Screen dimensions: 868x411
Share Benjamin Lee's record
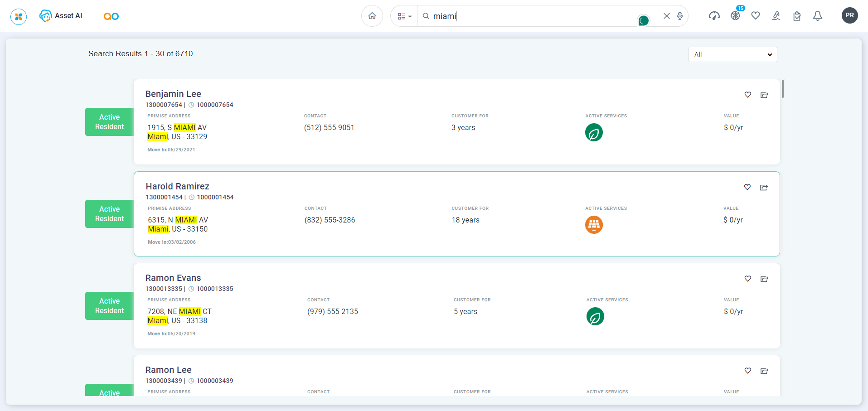[x=764, y=95]
